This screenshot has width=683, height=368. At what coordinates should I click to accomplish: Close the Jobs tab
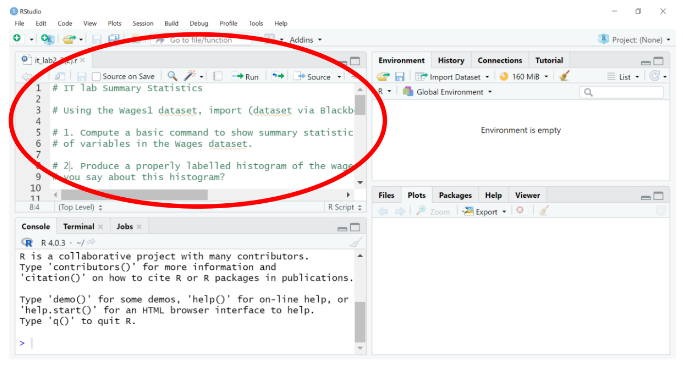pyautogui.click(x=139, y=226)
